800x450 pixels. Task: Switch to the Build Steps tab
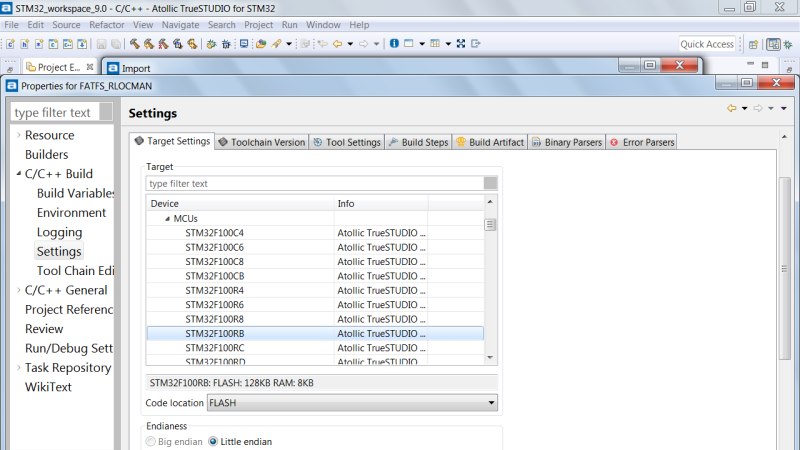418,142
